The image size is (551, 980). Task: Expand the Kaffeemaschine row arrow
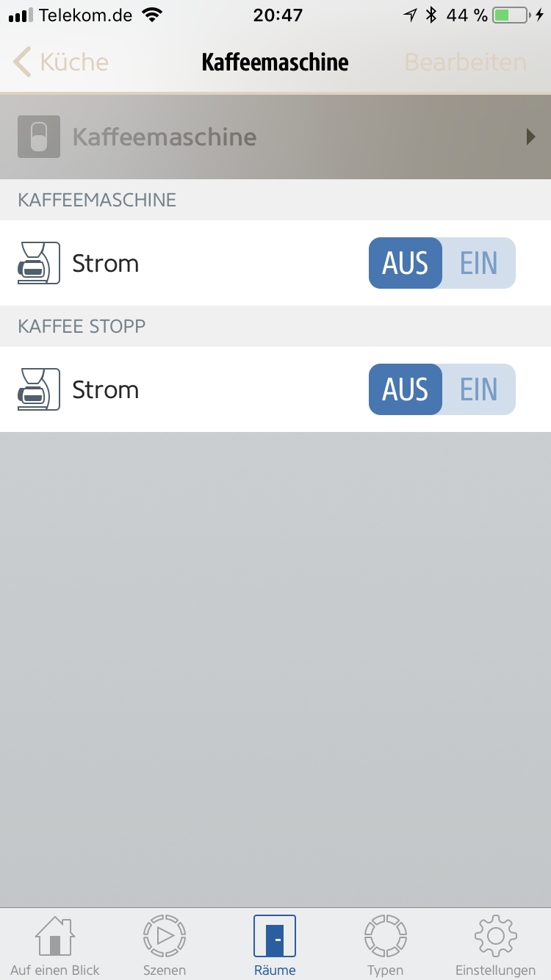[x=530, y=137]
